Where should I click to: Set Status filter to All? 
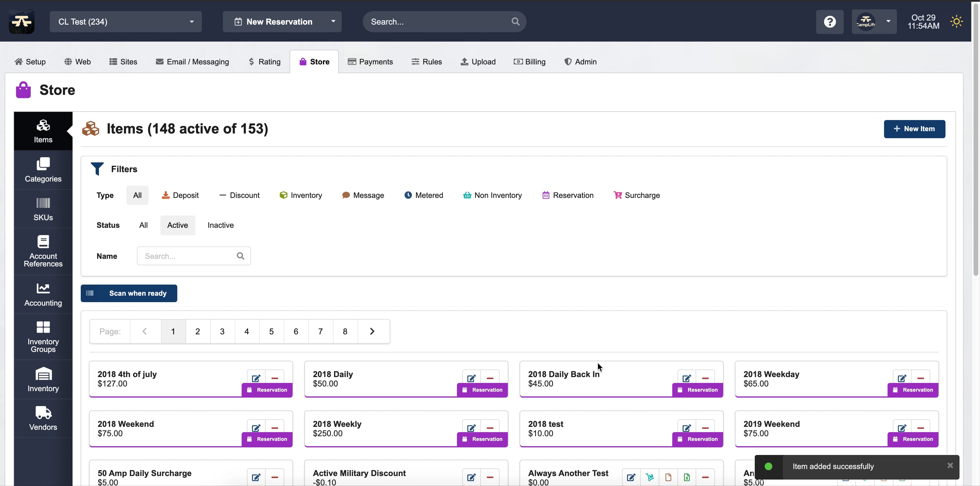click(x=143, y=225)
